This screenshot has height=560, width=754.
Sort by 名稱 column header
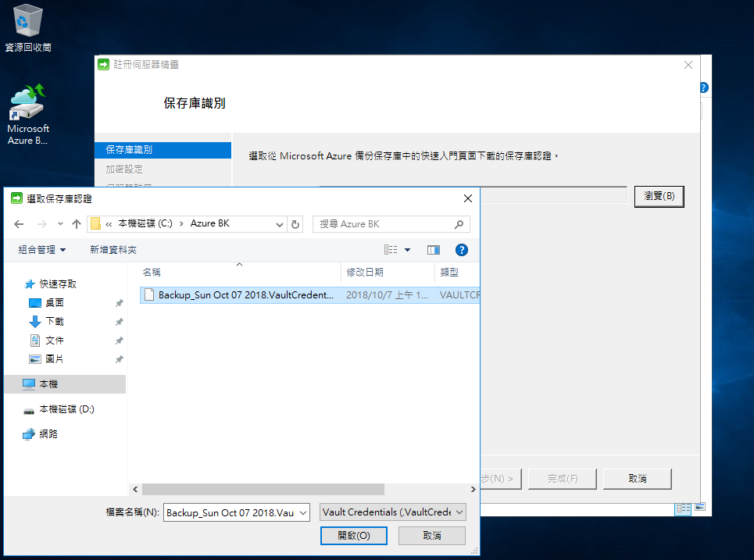[x=241, y=272]
